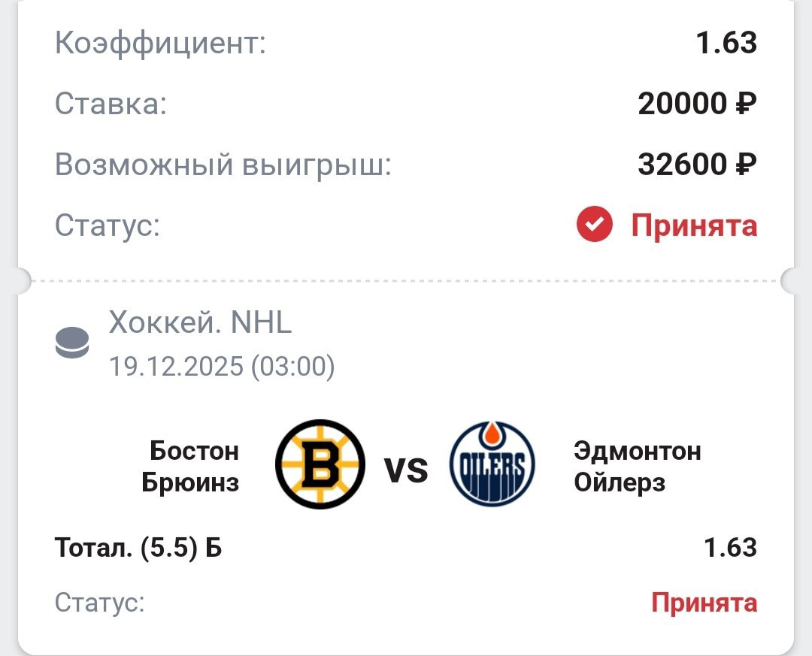Tap the Boston Bruins team logo
Image resolution: width=812 pixels, height=656 pixels.
coord(320,464)
